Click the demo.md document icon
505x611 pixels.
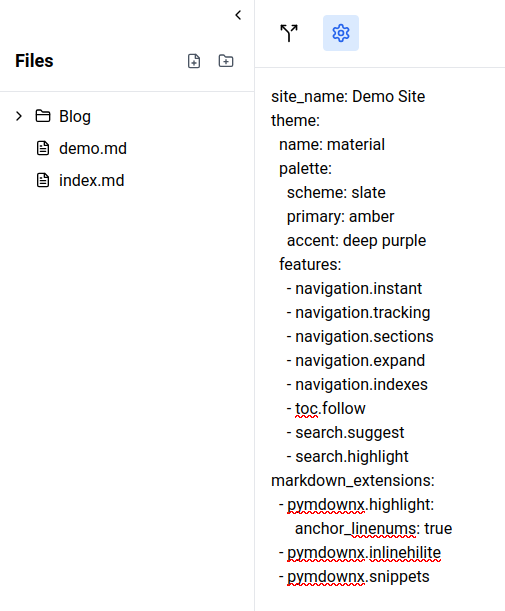pyautogui.click(x=43, y=148)
